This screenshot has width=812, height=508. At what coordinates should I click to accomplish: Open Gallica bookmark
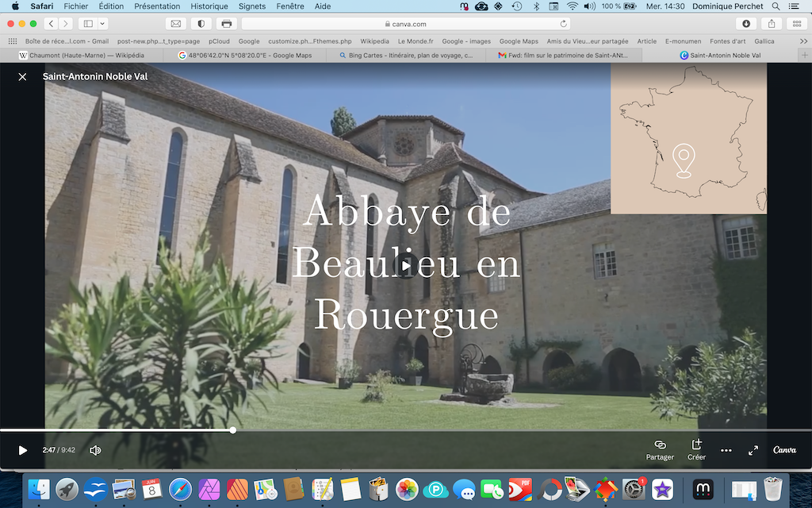(764, 41)
